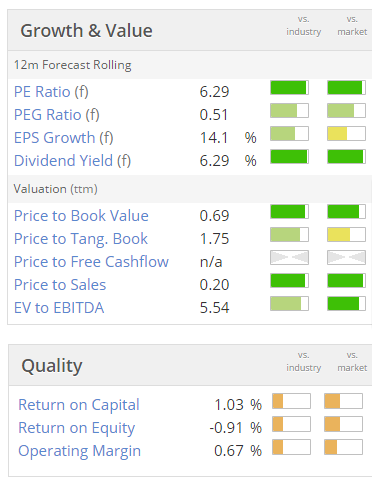This screenshot has height=481, width=372.
Task: Click the Price to Free Cashflow vs. market n/a icon
Action: 346,258
